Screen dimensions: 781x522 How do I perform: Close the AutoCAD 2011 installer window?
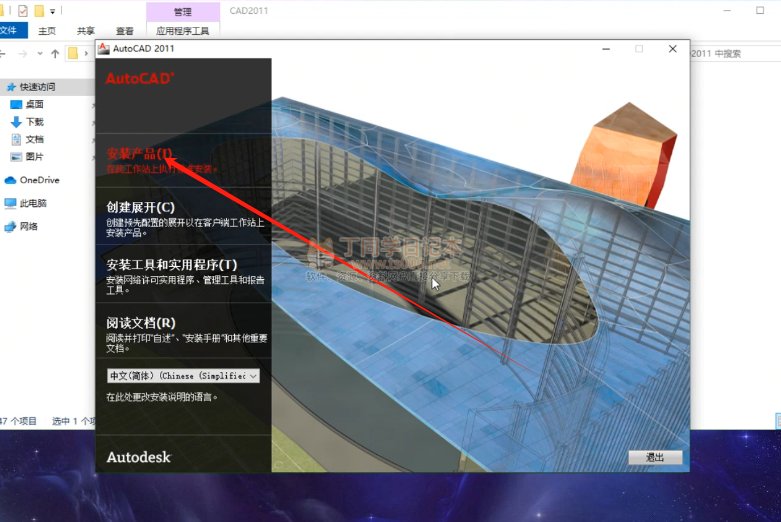[x=672, y=48]
